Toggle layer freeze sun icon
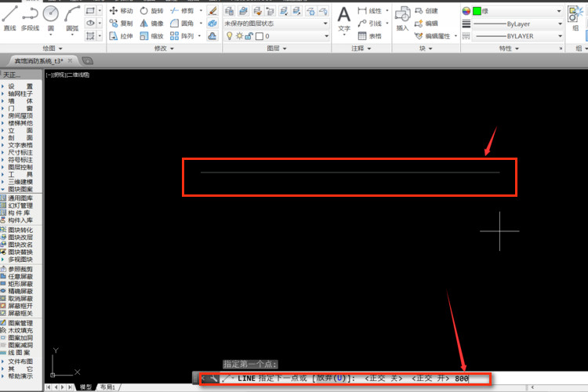 [x=239, y=36]
